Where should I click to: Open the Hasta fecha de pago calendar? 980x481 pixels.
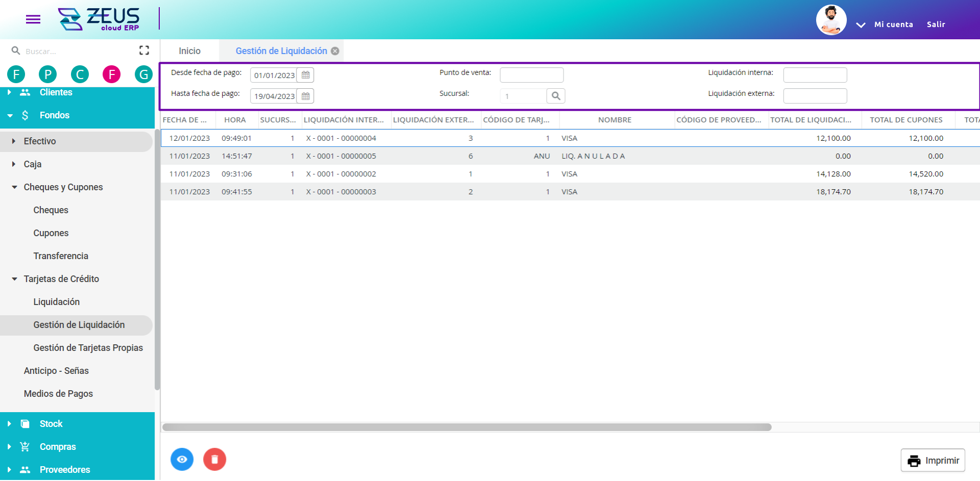305,96
